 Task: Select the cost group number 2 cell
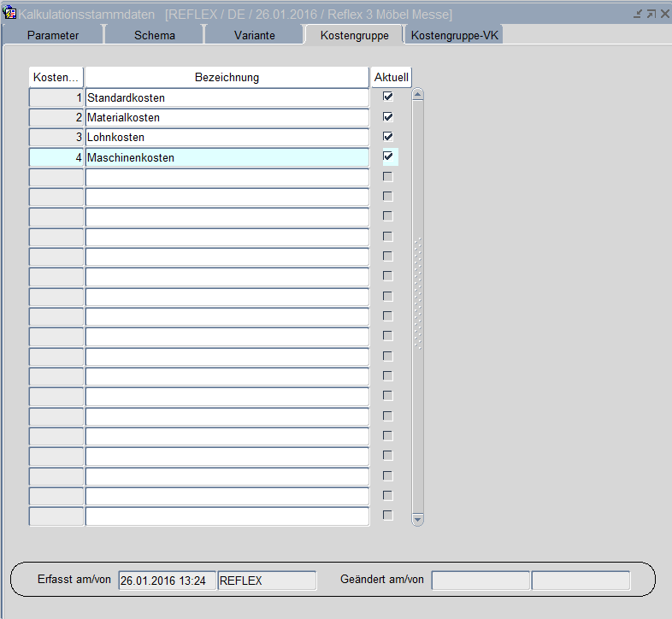56,117
